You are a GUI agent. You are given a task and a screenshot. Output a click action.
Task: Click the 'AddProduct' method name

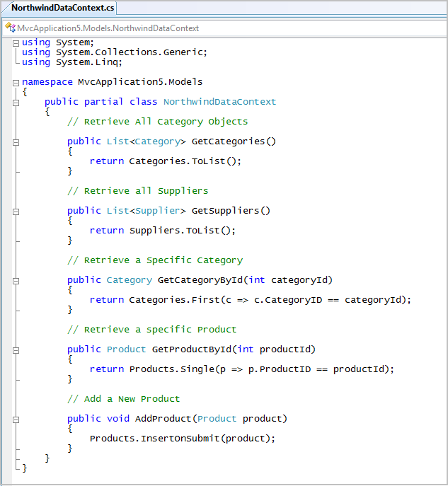(163, 419)
